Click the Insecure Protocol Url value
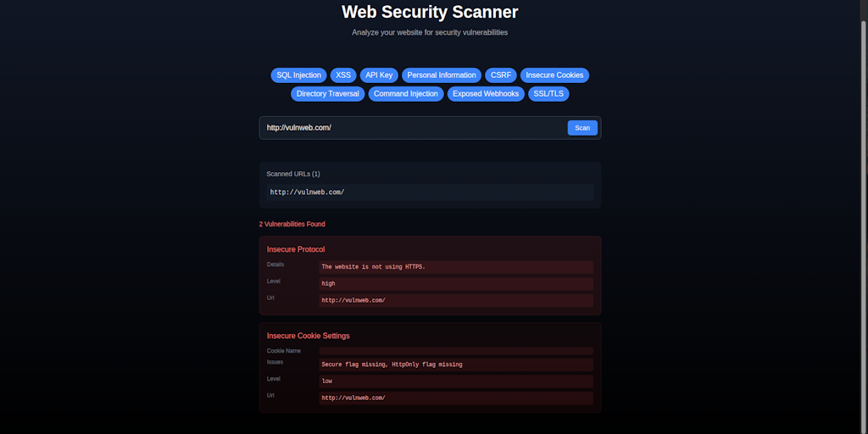Image resolution: width=868 pixels, height=434 pixels. [x=456, y=301]
